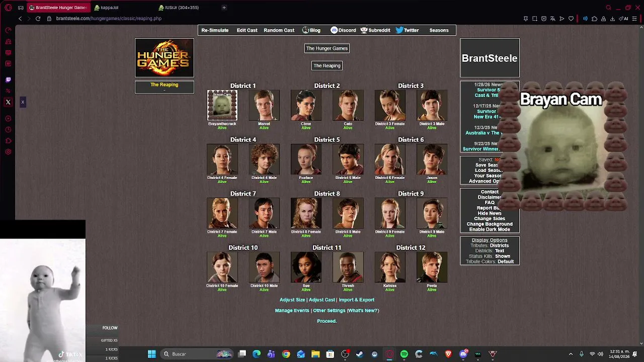
Task: Click the downloads icon in browser toolbar
Action: [x=612, y=19]
